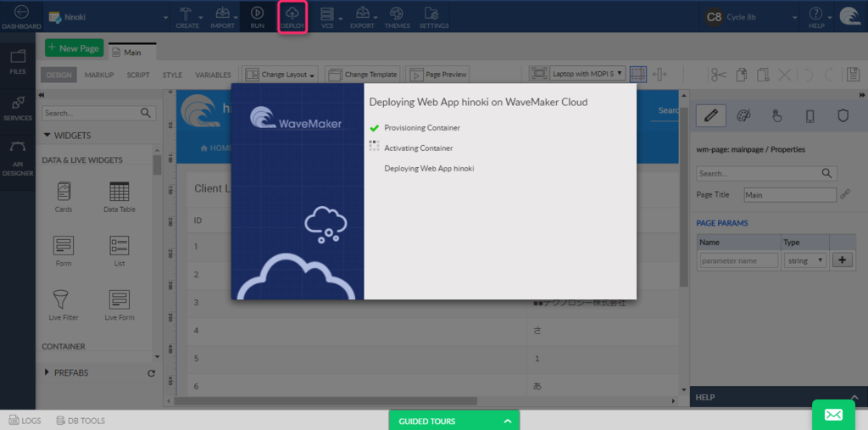Create a New Page
Image resolution: width=868 pixels, height=430 pixels.
click(x=75, y=48)
